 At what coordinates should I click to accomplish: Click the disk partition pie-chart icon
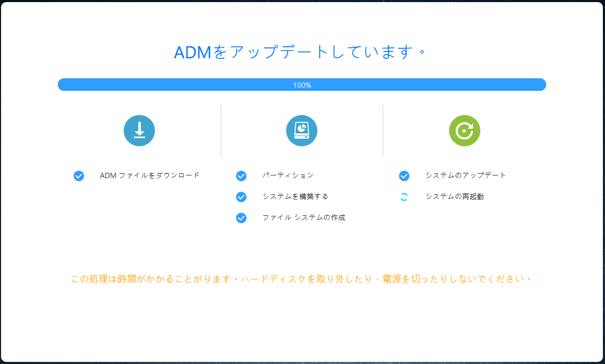[x=302, y=131]
